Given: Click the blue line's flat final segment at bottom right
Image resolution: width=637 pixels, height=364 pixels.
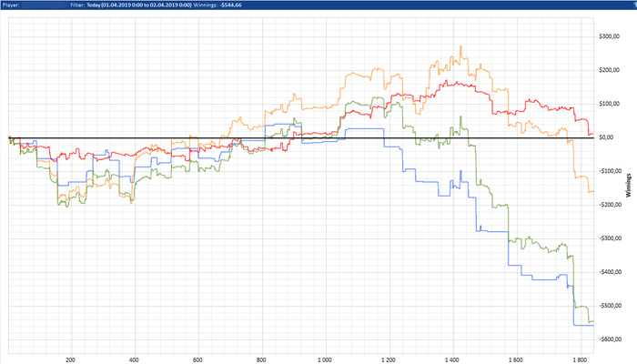Looking at the screenshot, I should click(584, 325).
